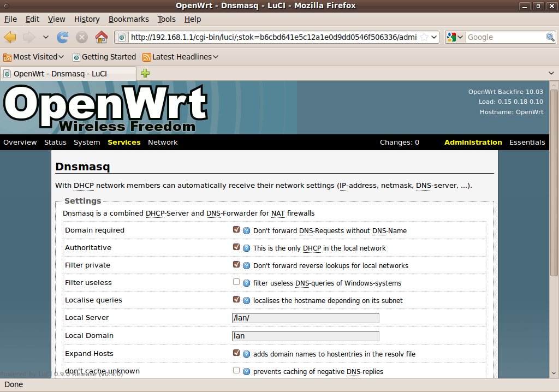559x392 pixels.
Task: Click the Local Server input field
Action: (x=306, y=318)
